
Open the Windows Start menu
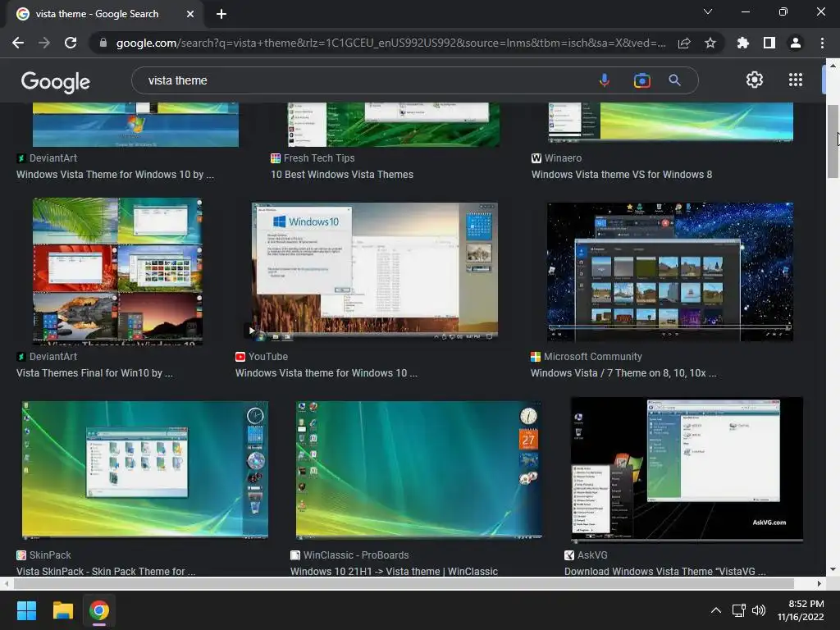(x=26, y=610)
